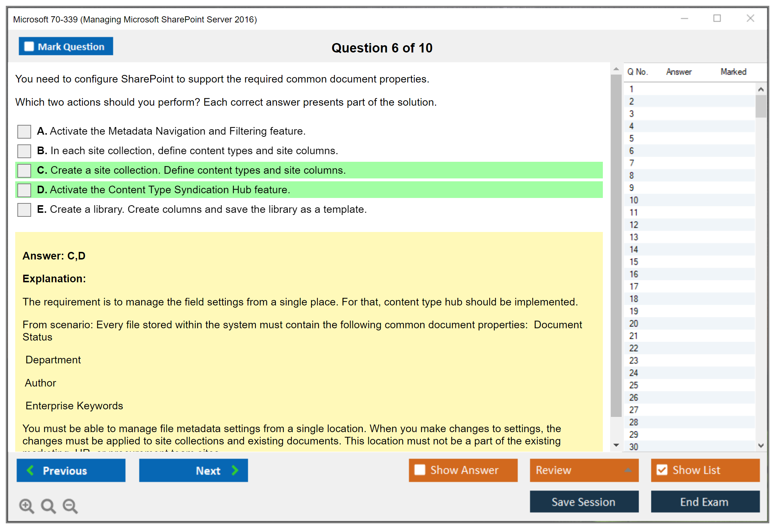Select question 10 in the list

point(634,200)
